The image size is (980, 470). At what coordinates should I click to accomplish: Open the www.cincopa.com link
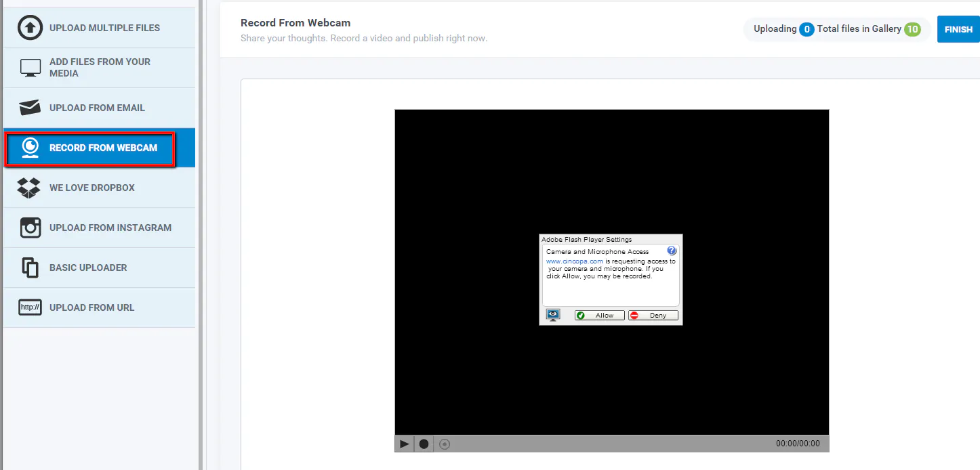[575, 261]
